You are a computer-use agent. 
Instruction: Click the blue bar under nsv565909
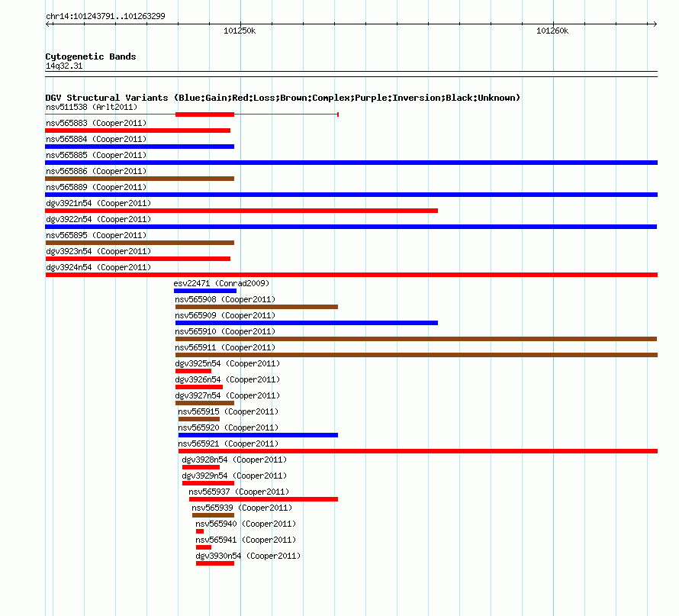point(307,323)
